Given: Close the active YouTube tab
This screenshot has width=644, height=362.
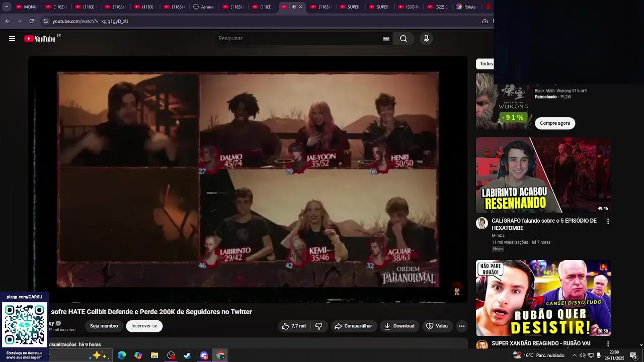Looking at the screenshot, I should [300, 7].
